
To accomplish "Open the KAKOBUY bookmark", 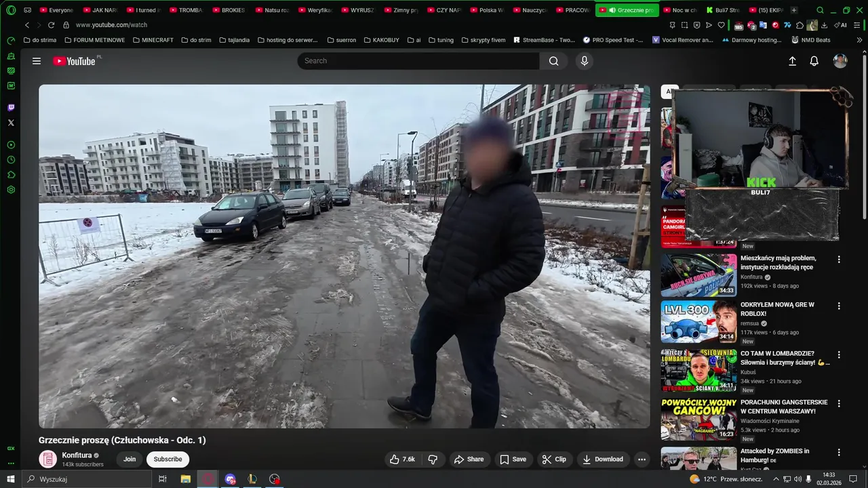I will click(x=381, y=40).
